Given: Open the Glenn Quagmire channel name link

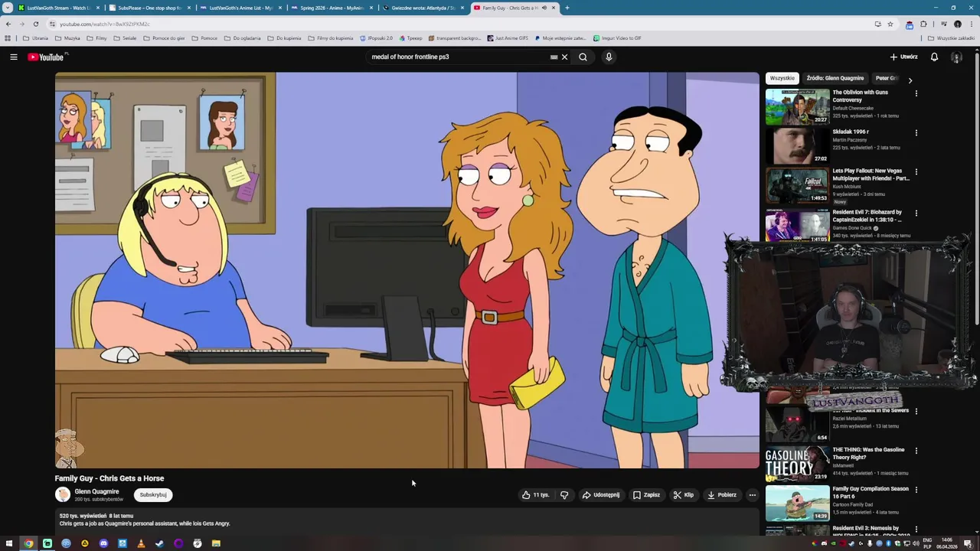Looking at the screenshot, I should tap(96, 491).
